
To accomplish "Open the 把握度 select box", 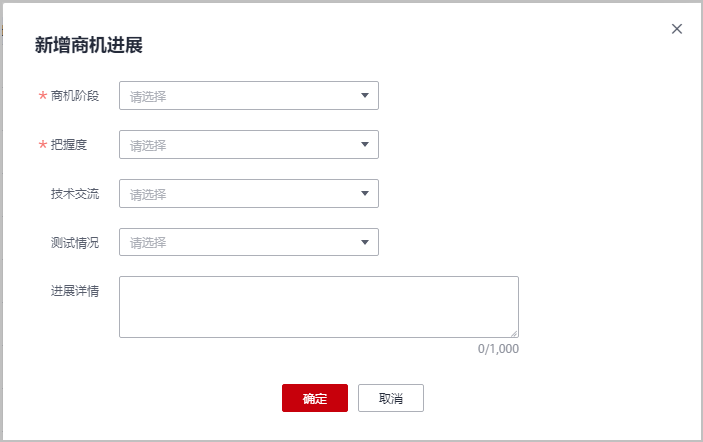I will click(x=240, y=144).
